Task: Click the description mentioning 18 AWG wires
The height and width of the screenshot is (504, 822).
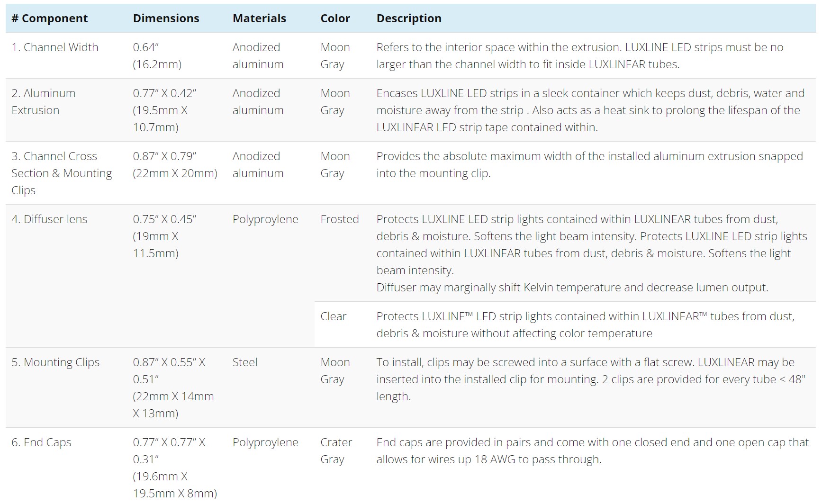Action: click(x=593, y=451)
